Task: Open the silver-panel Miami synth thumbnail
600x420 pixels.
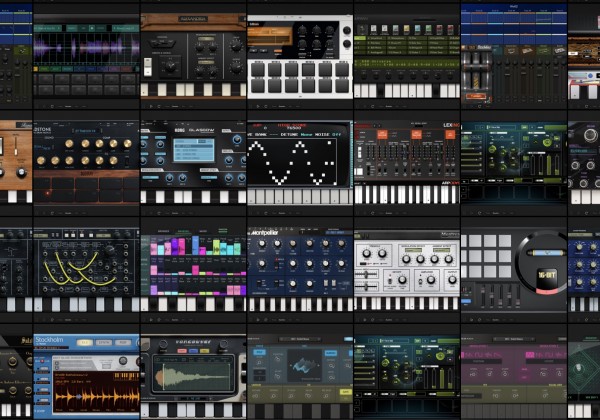Action: (x=407, y=270)
